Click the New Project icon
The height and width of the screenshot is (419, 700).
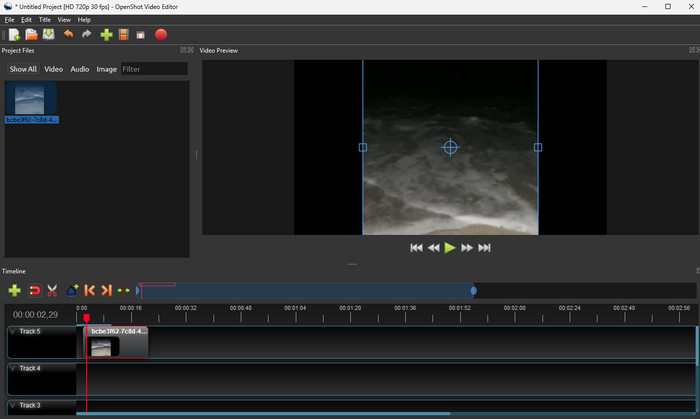(14, 35)
